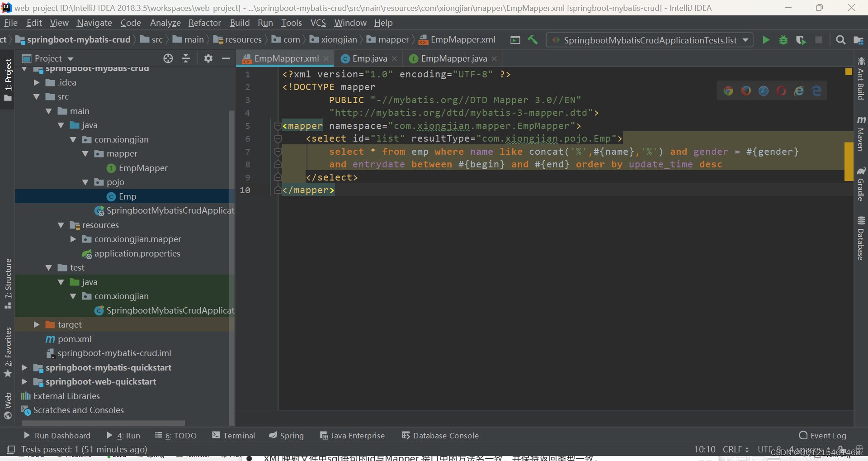This screenshot has width=868, height=461.
Task: Open the 6: TODO tool window
Action: coord(176,435)
